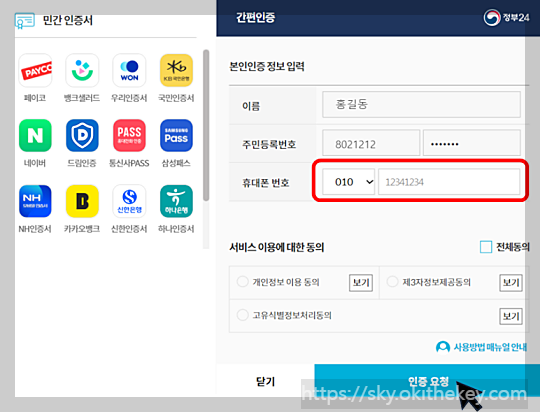Click the 주민등록번호 front digits field
Image resolution: width=540 pixels, height=412 pixels.
click(371, 143)
